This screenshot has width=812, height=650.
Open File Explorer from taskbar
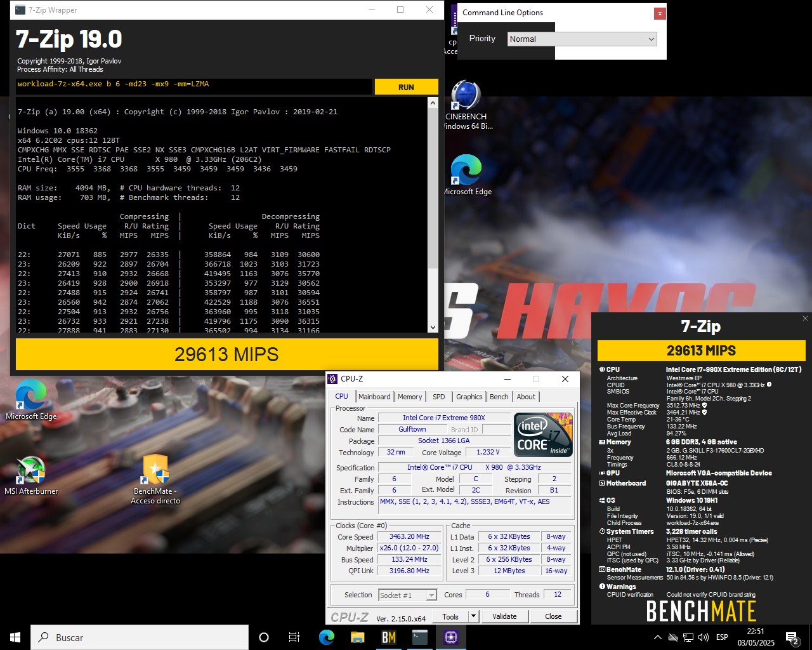click(358, 637)
